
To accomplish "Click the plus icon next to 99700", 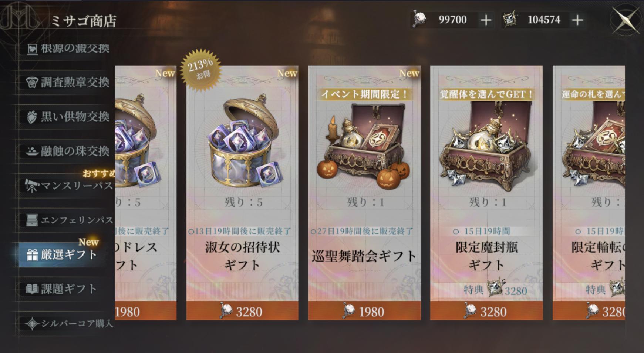I will click(x=486, y=20).
